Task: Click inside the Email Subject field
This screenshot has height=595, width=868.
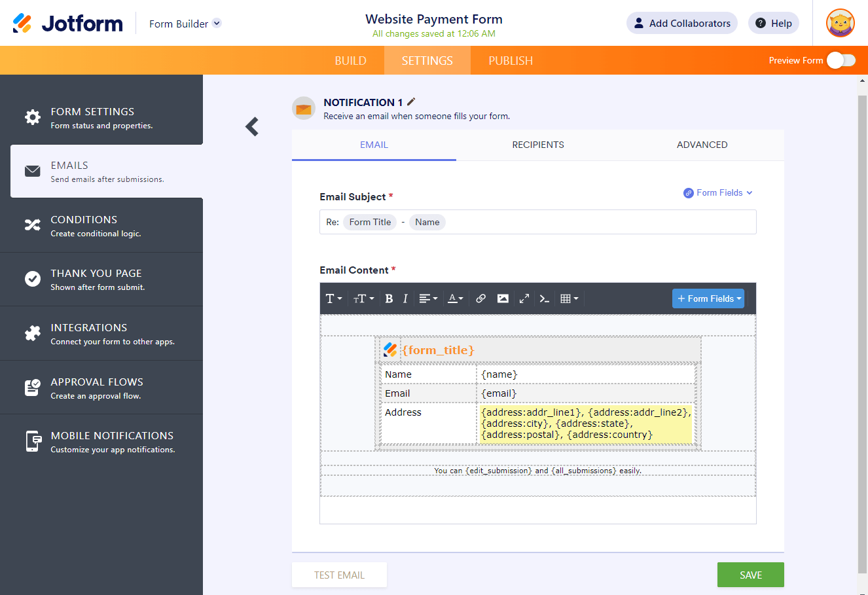Action: tap(589, 222)
